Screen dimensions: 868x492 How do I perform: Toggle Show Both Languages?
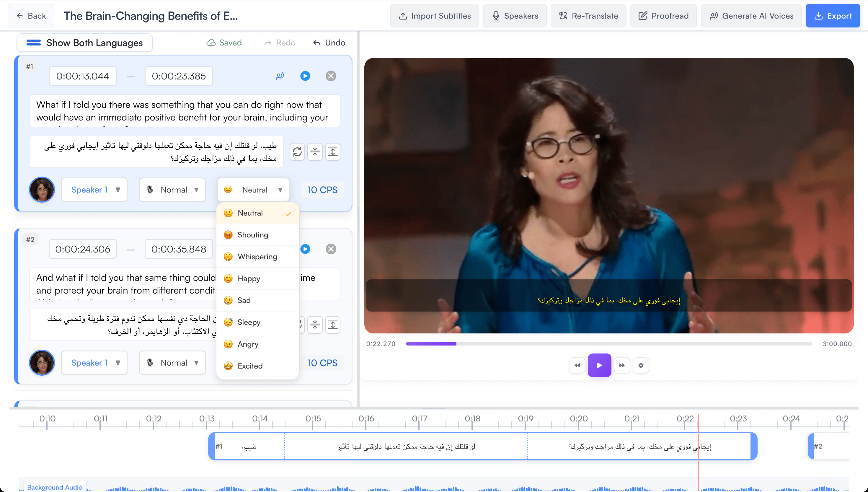(84, 43)
